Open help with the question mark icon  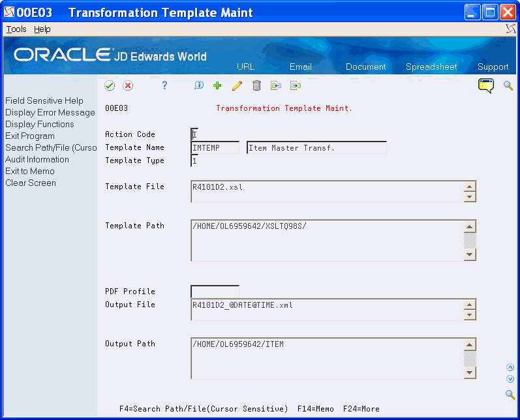pos(164,85)
